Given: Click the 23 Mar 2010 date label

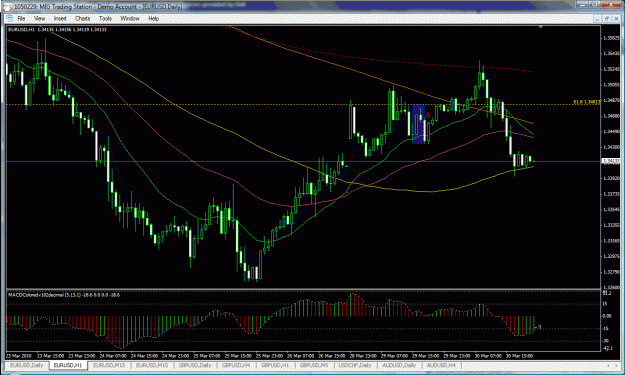Looking at the screenshot, I should coord(19,355).
